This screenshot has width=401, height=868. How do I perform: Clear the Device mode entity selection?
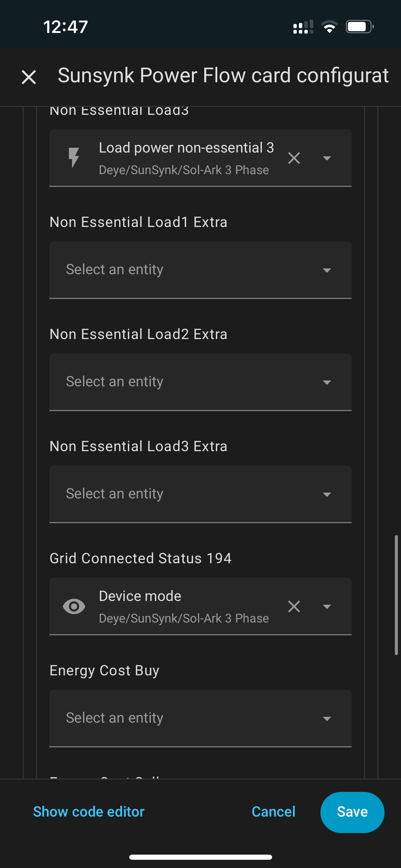pyautogui.click(x=294, y=606)
